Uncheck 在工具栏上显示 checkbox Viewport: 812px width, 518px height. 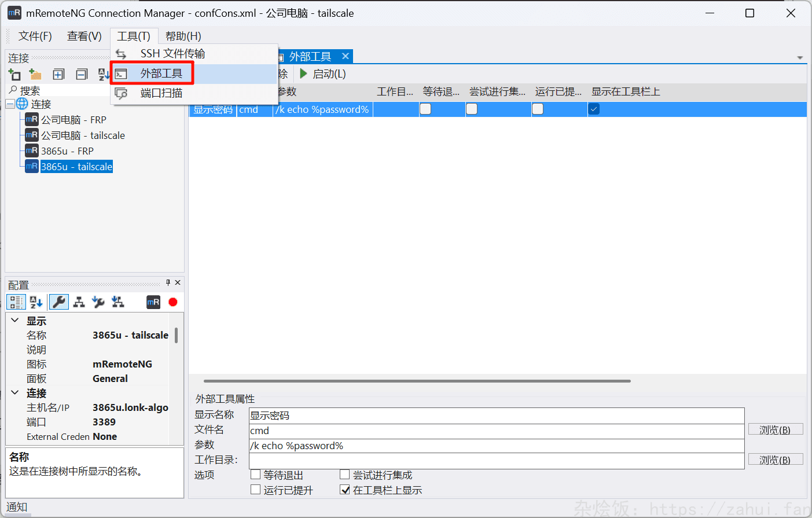(x=345, y=490)
